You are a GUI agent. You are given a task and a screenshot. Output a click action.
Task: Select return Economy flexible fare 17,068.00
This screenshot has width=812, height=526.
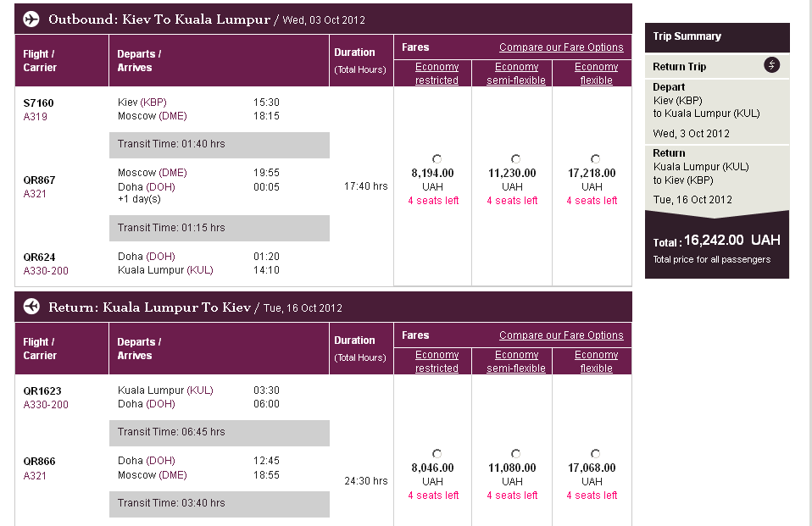pos(596,454)
